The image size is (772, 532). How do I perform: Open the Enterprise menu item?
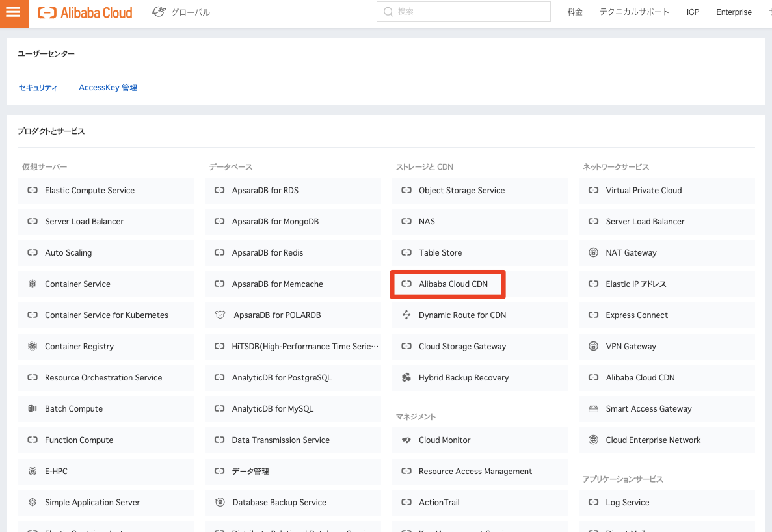pos(734,12)
